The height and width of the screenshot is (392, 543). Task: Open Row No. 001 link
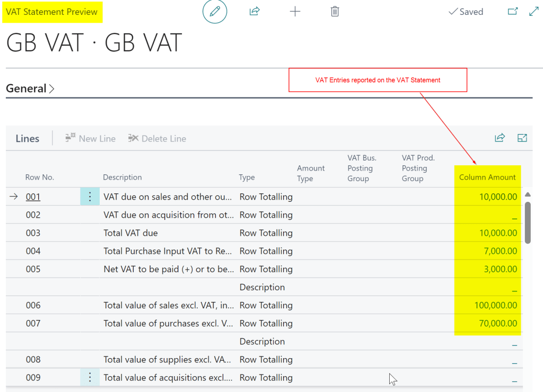33,197
